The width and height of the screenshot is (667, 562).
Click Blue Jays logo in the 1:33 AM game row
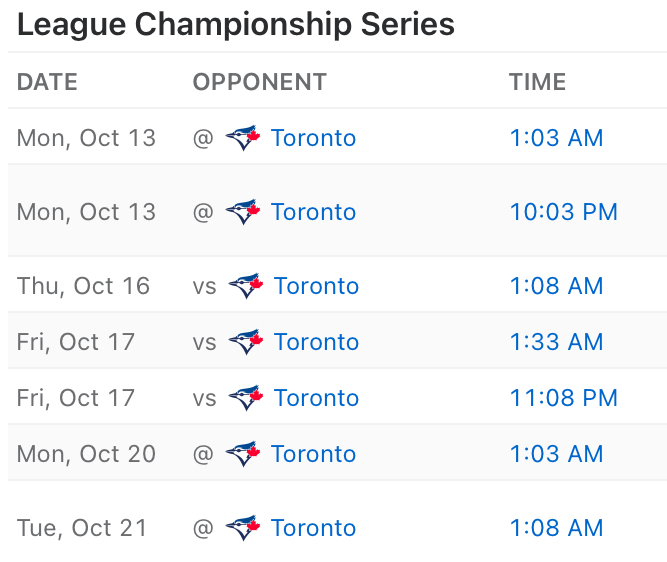(245, 342)
